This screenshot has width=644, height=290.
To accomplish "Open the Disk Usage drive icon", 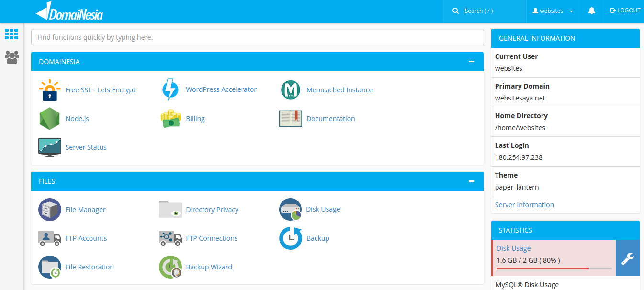I will click(291, 210).
